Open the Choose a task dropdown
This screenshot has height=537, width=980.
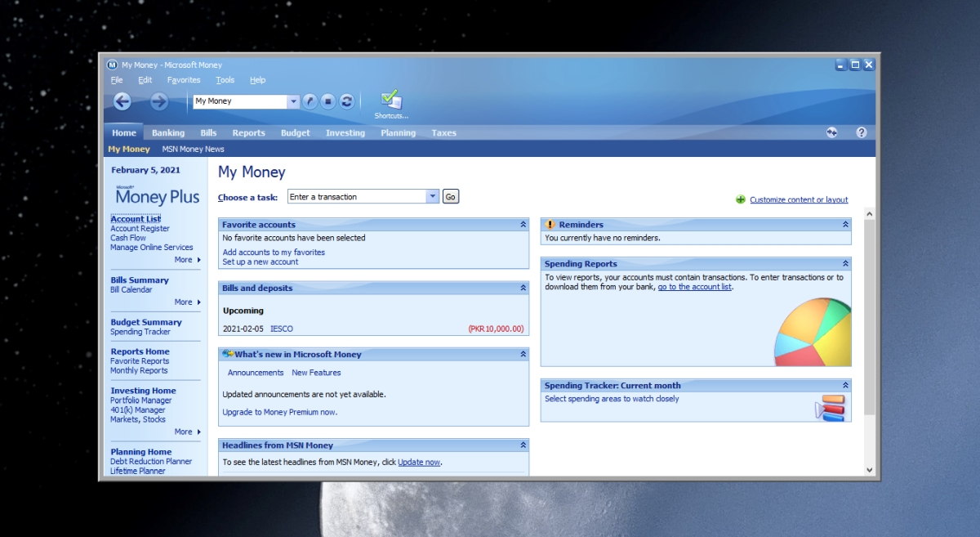tap(433, 197)
